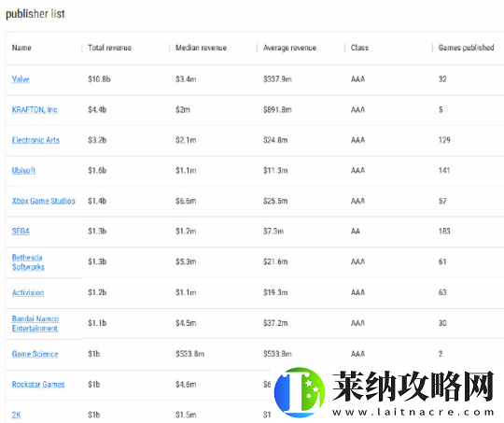Open the Valve publisher link

21,79
